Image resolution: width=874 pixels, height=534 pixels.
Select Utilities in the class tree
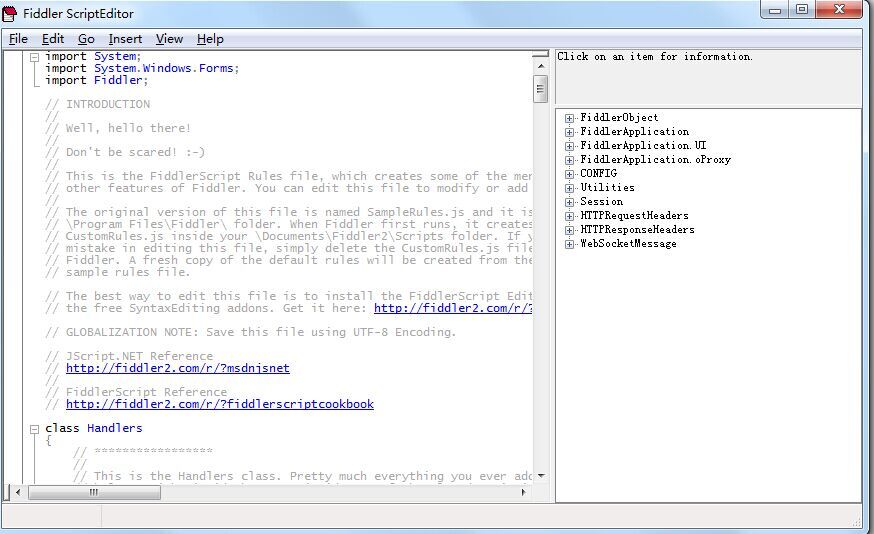tap(607, 187)
